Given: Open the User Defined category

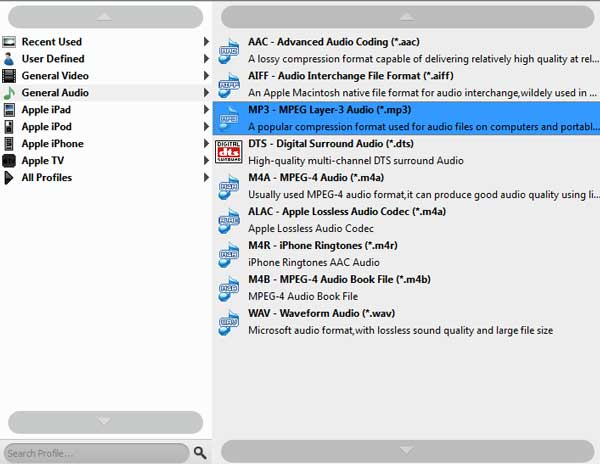Looking at the screenshot, I should (x=106, y=59).
